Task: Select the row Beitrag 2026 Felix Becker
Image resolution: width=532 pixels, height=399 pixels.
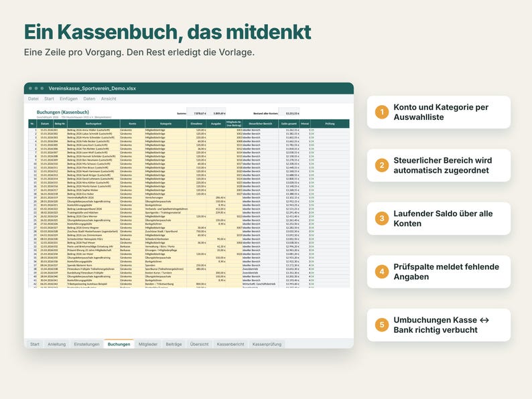Action: [189, 141]
